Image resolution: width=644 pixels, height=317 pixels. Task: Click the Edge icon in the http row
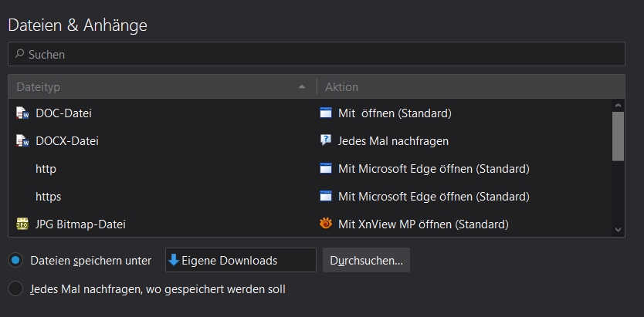point(326,169)
